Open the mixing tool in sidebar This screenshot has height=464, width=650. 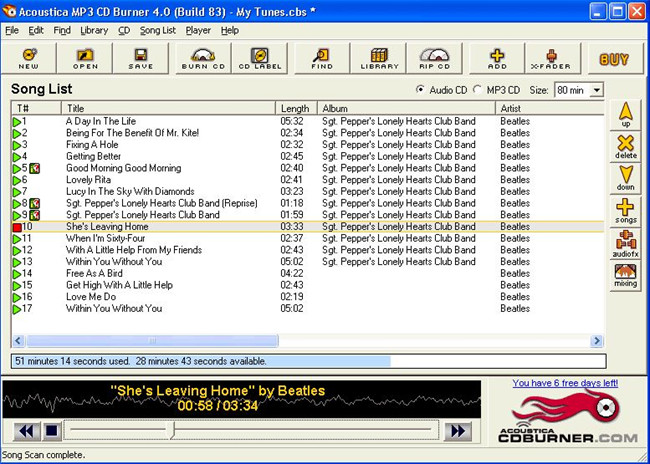pyautogui.click(x=625, y=275)
